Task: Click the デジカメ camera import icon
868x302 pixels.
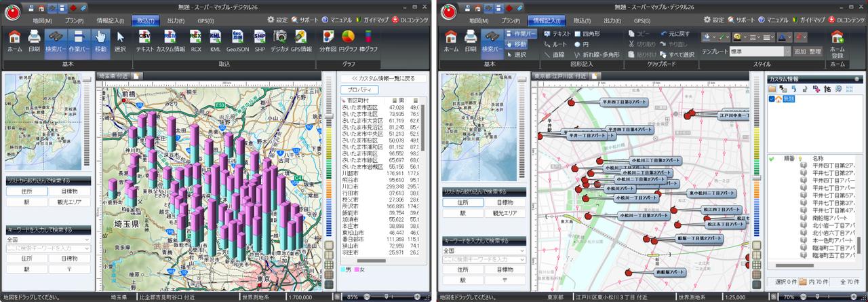Action: [x=280, y=41]
